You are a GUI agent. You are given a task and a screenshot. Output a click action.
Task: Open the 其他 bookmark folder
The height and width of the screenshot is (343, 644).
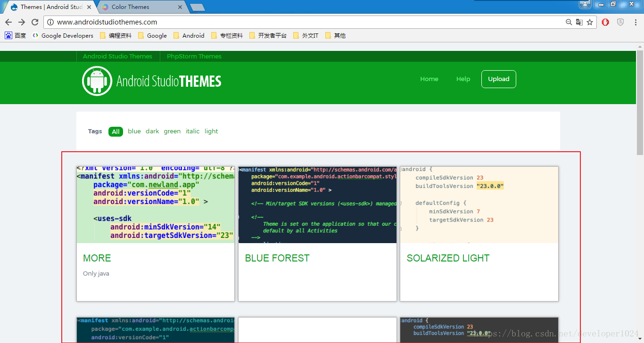pyautogui.click(x=335, y=35)
